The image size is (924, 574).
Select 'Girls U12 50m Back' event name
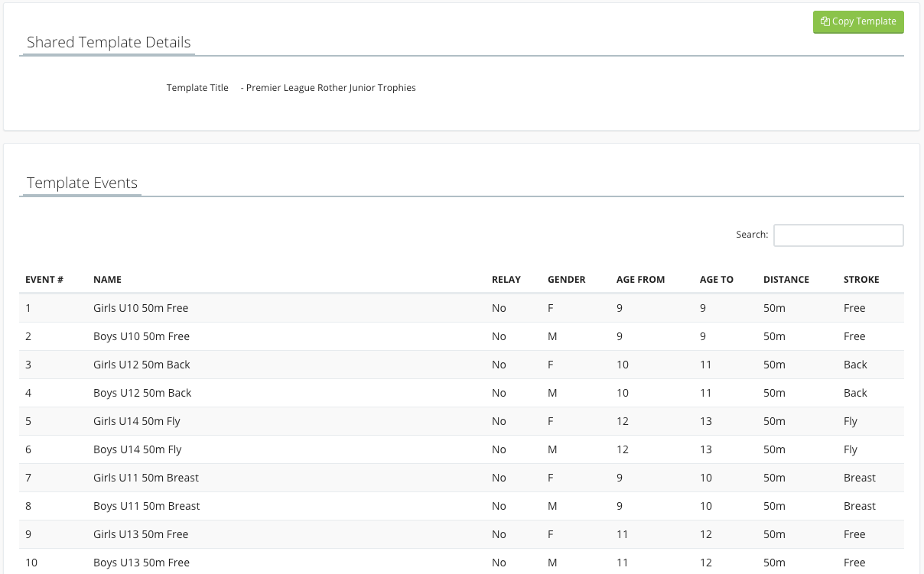142,365
